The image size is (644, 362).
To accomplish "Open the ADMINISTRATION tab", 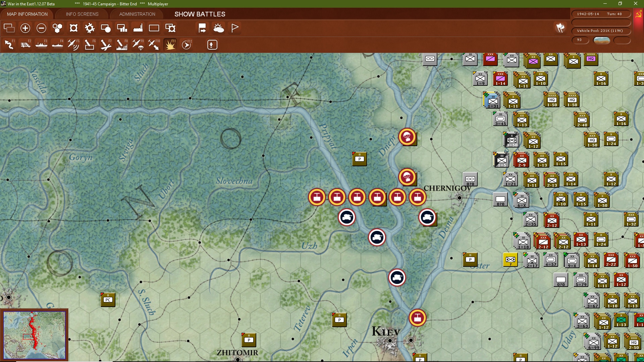I will pos(137,14).
